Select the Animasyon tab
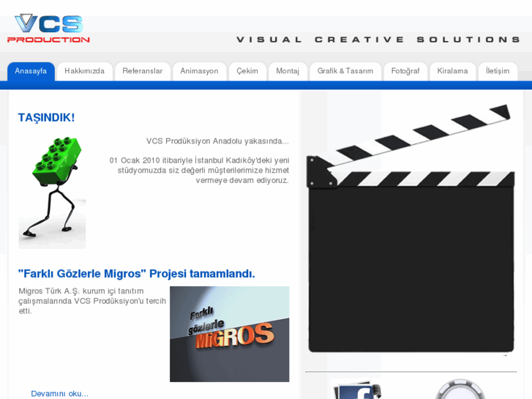The height and width of the screenshot is (399, 532). (x=199, y=71)
